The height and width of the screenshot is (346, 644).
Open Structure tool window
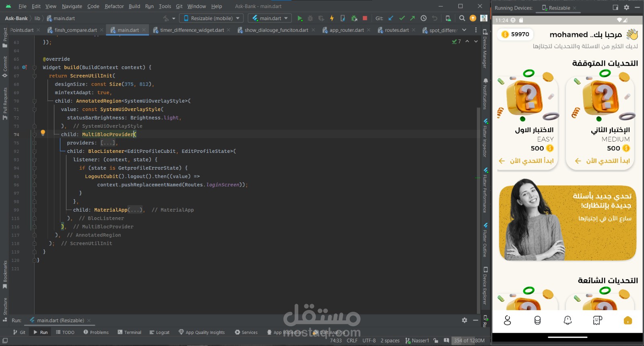[x=5, y=309]
